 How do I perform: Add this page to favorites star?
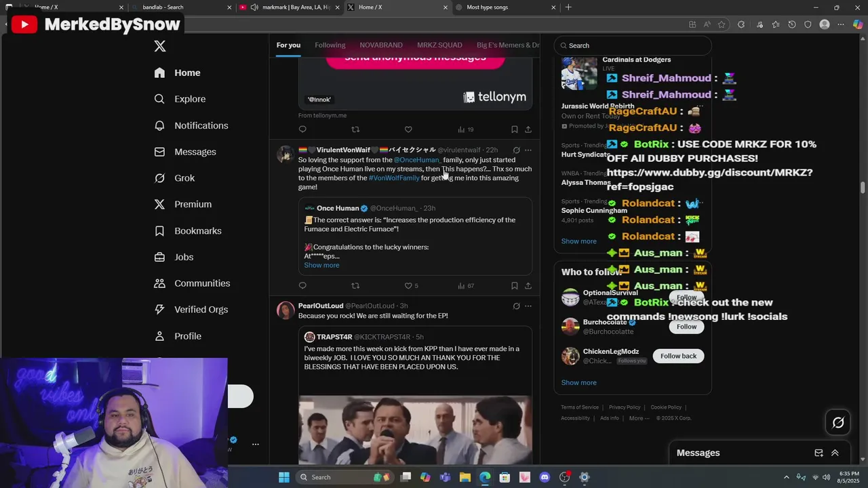click(722, 24)
